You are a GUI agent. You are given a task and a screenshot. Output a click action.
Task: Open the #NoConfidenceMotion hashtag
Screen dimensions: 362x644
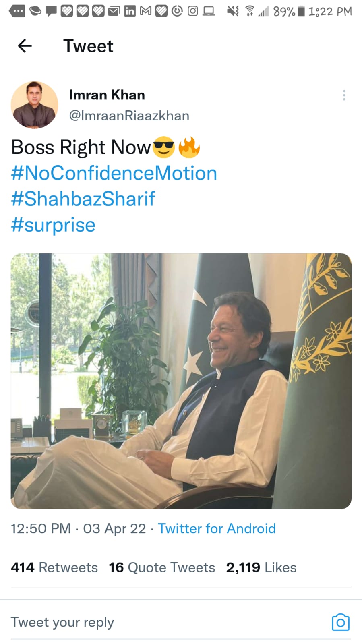point(114,173)
